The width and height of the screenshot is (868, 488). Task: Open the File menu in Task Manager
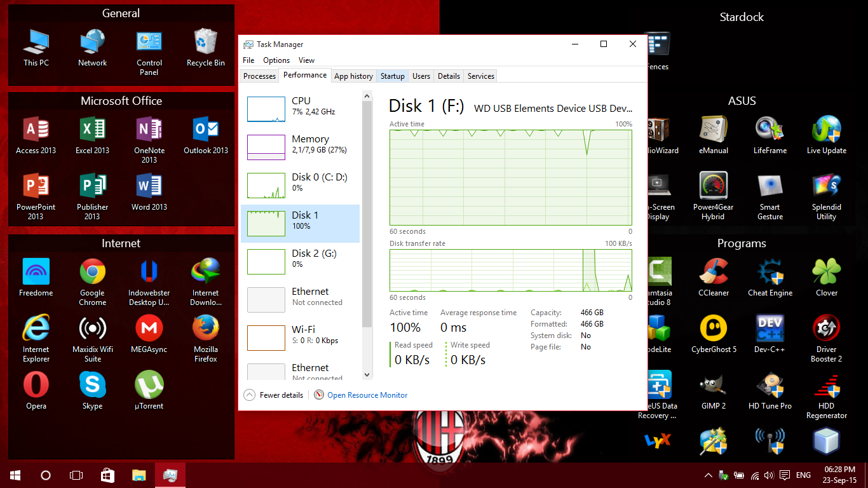tap(248, 60)
